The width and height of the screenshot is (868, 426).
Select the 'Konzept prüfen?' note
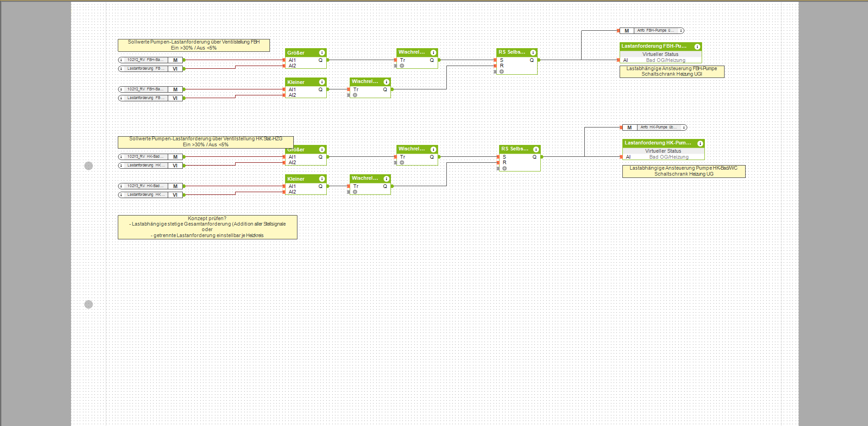[x=208, y=227]
